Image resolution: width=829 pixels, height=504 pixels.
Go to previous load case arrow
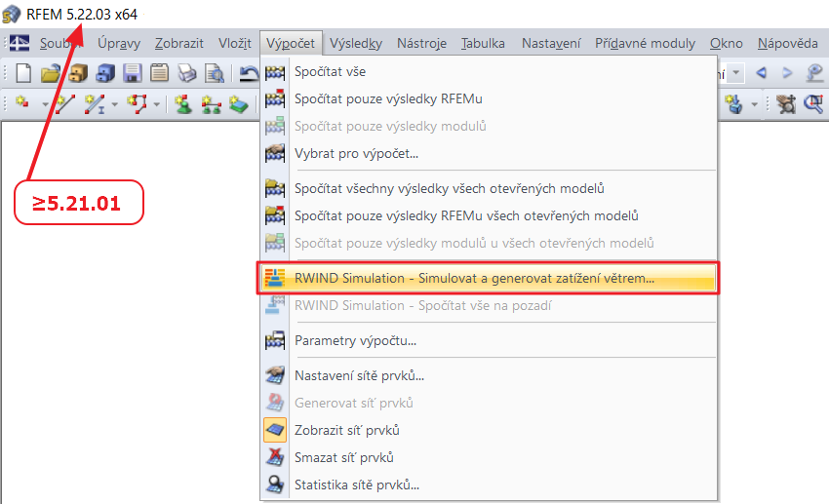pos(762,73)
